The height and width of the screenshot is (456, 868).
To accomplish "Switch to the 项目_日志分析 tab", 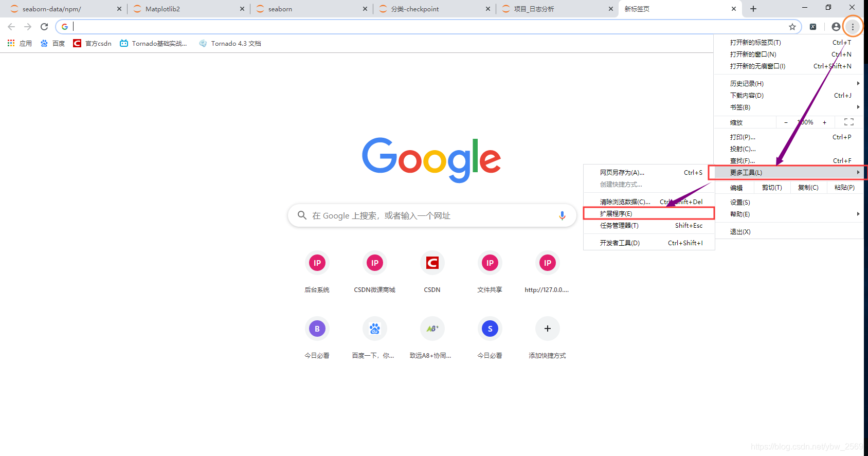I will point(557,9).
